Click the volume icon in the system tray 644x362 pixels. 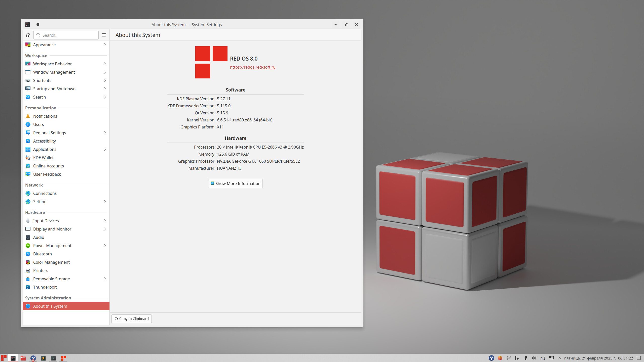click(534, 358)
